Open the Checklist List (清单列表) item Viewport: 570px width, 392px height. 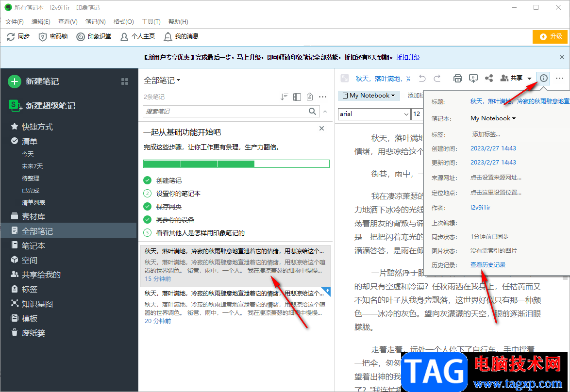point(34,203)
